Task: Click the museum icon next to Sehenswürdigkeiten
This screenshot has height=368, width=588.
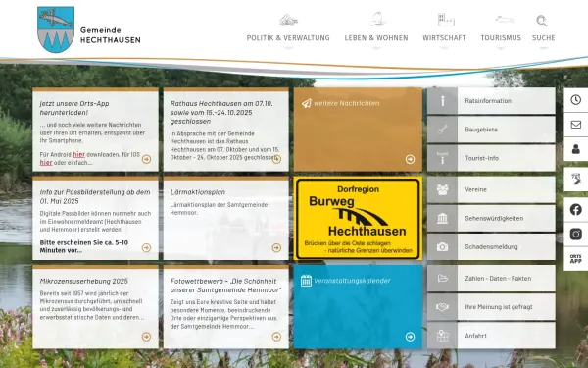Action: click(443, 218)
